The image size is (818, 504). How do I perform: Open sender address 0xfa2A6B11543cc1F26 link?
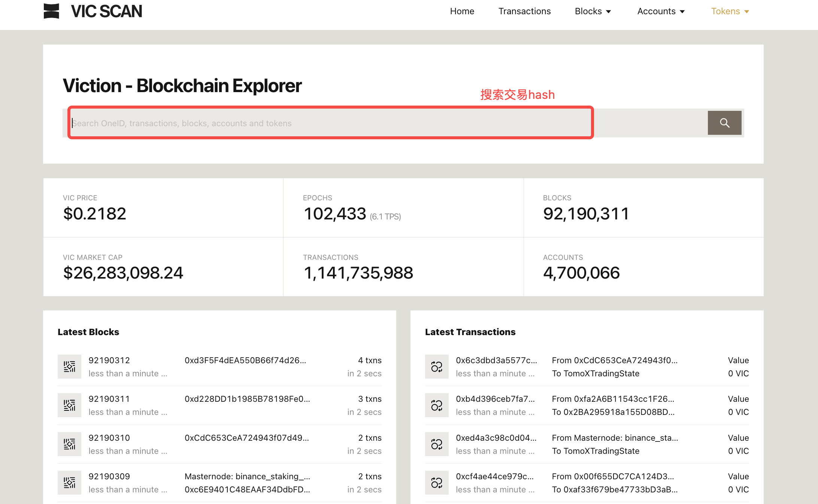[x=624, y=399]
